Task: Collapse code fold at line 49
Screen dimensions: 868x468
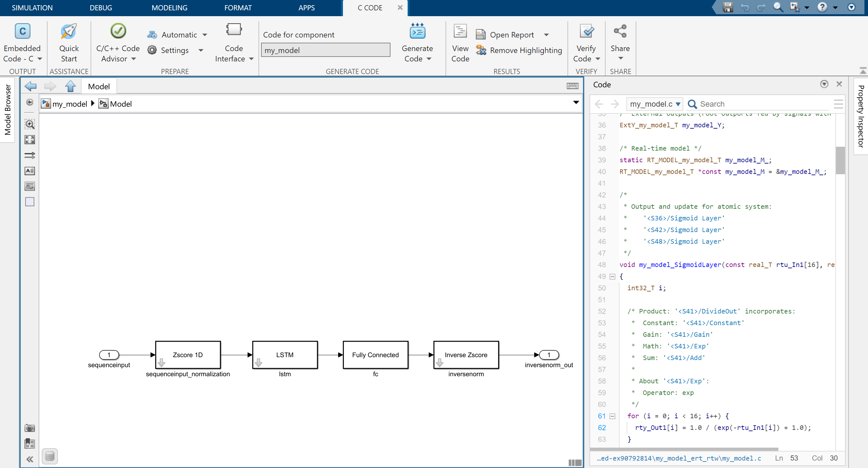Action: coord(613,277)
